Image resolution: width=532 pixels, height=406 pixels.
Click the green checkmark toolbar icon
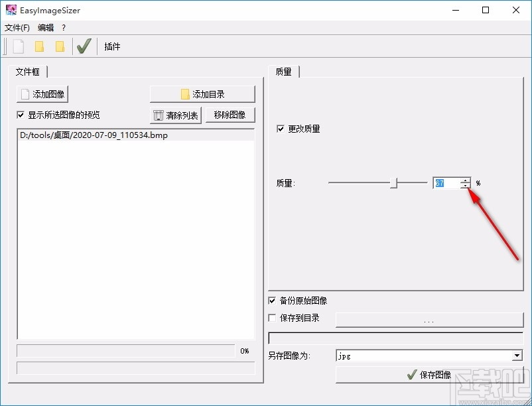pos(84,46)
